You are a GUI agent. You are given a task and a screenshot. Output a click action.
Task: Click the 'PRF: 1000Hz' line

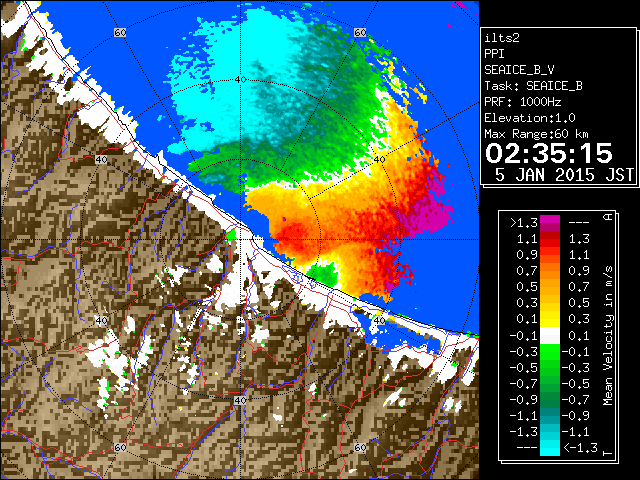522,102
